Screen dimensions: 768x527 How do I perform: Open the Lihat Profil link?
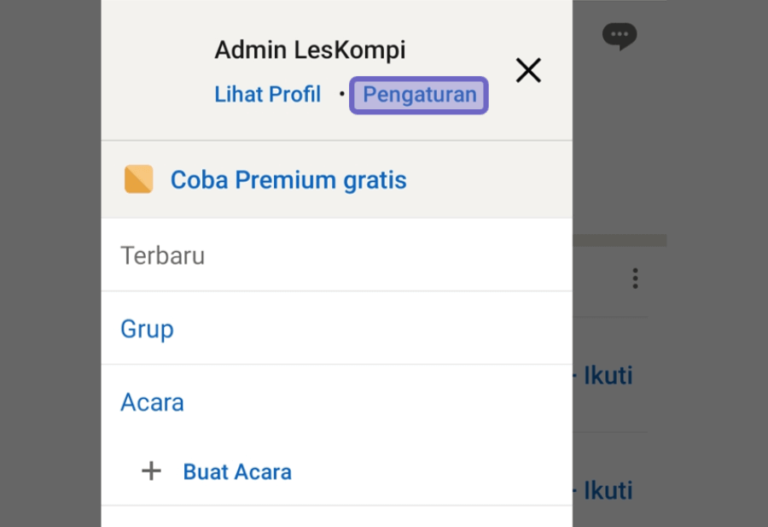point(267,94)
